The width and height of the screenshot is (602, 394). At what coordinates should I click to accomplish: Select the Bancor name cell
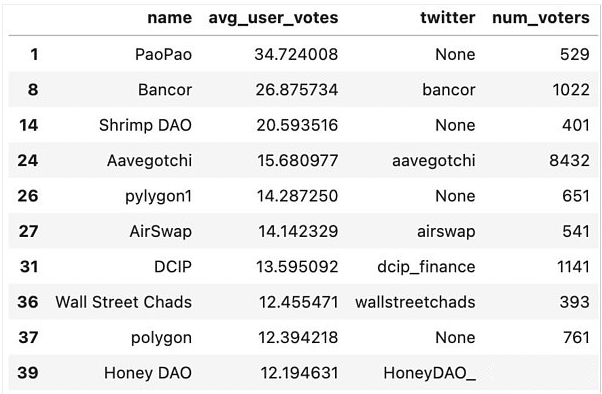(165, 90)
